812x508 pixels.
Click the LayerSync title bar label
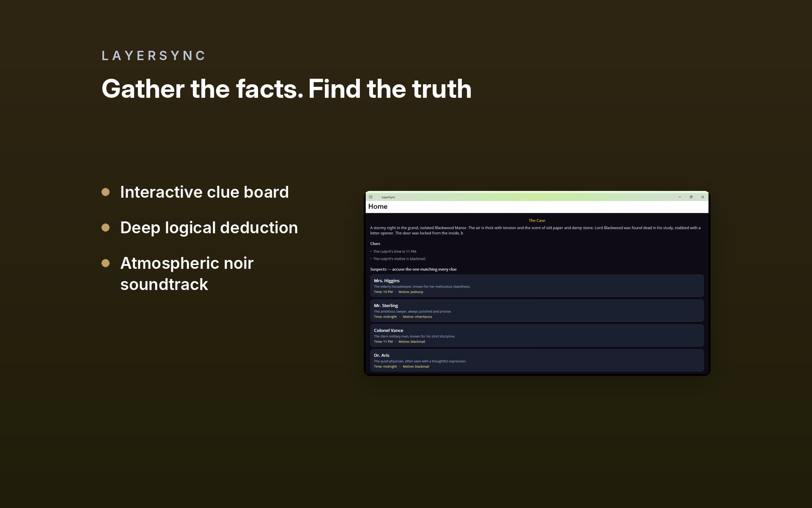388,197
